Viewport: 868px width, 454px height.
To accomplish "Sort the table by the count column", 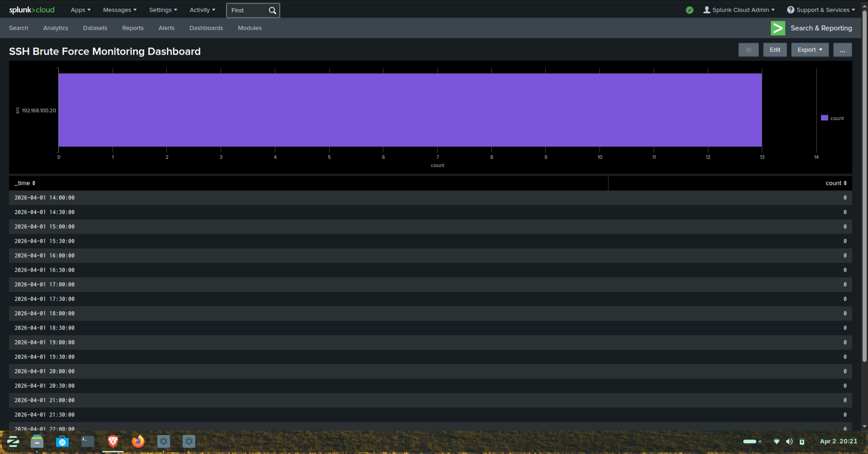I will [x=835, y=183].
